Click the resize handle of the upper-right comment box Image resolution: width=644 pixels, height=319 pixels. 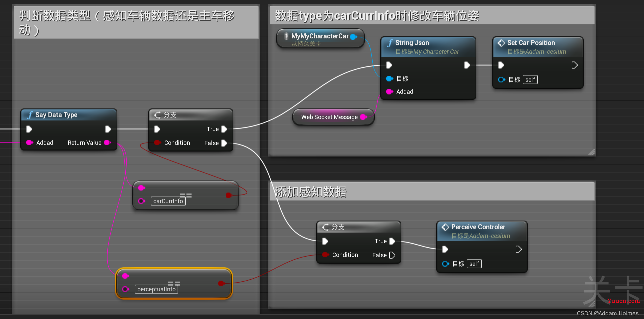click(x=591, y=152)
